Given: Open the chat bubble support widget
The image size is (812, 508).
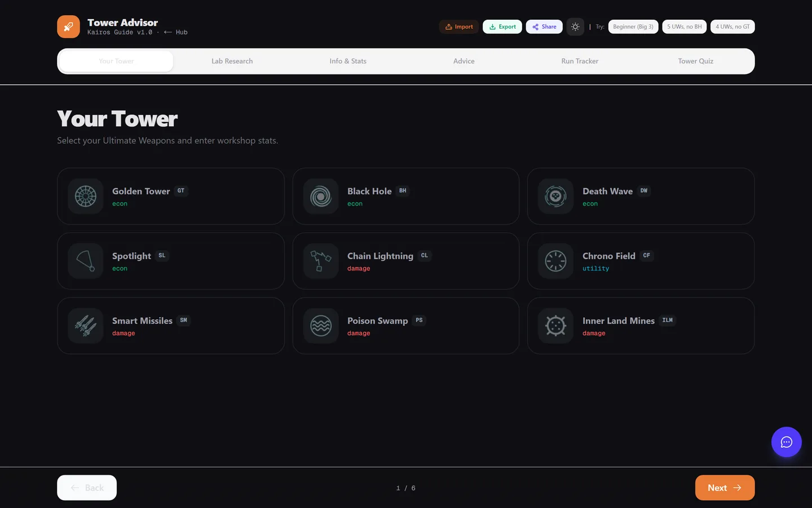Looking at the screenshot, I should coord(786,442).
